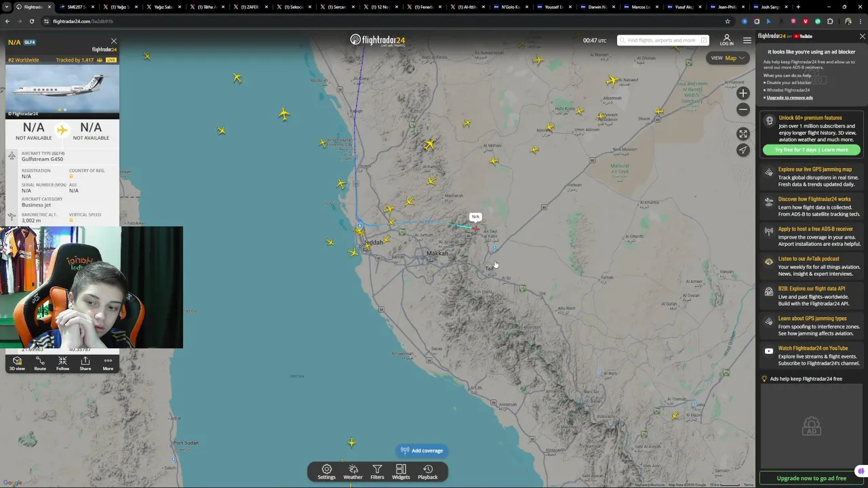868x488 pixels.
Task: Close the right promo sidebar
Action: pyautogui.click(x=862, y=37)
